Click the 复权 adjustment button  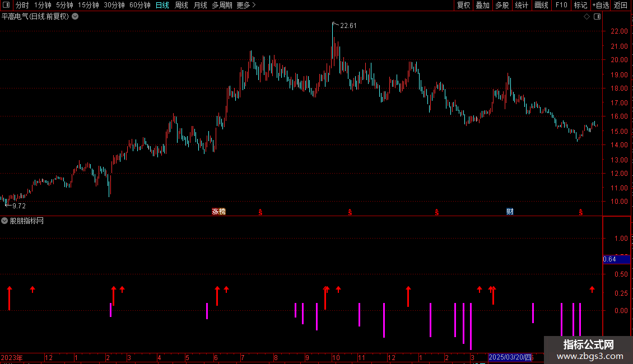click(463, 5)
